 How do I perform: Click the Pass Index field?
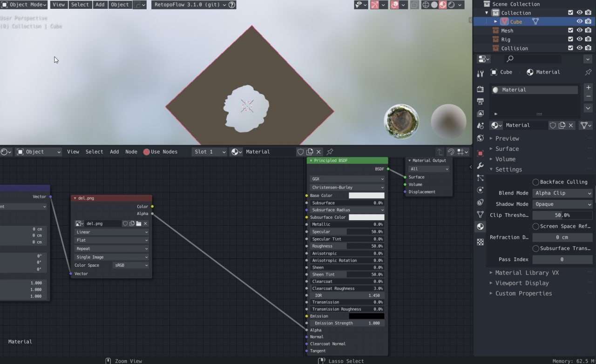[x=562, y=259]
